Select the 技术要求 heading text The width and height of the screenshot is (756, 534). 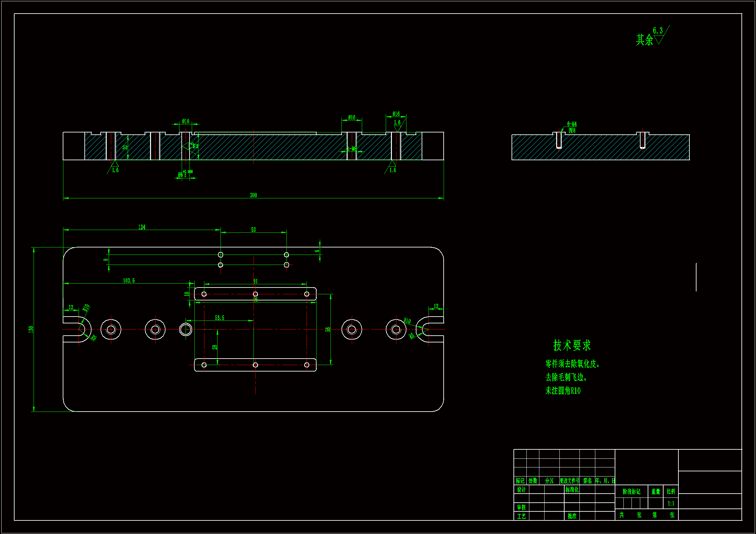[572, 345]
